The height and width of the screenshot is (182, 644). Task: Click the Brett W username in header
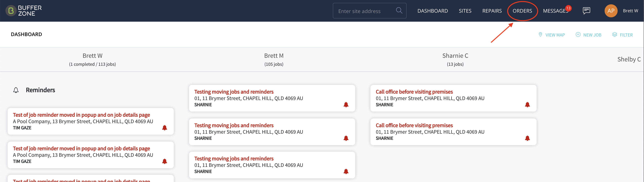(630, 11)
